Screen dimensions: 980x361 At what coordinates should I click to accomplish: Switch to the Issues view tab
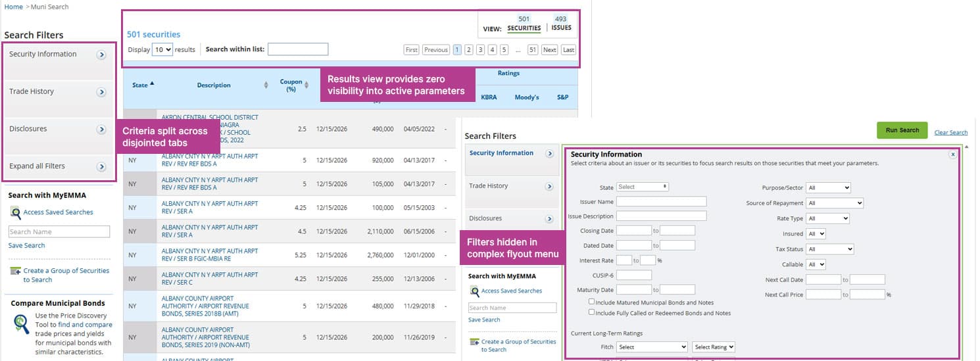[x=561, y=28]
